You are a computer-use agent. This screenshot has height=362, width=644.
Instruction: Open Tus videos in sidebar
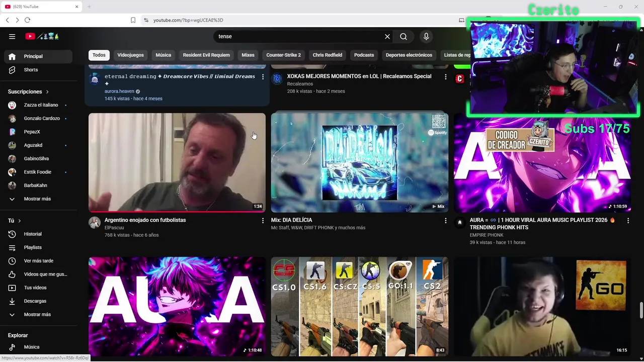[38, 288]
